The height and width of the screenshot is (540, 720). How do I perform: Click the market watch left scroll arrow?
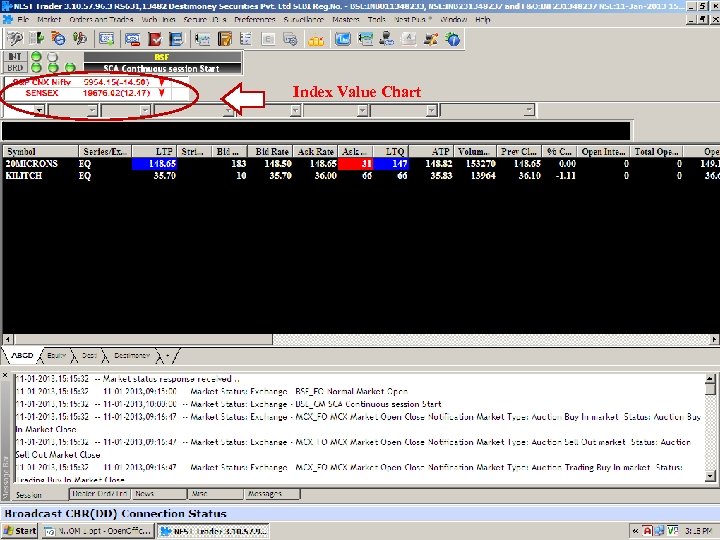8,339
